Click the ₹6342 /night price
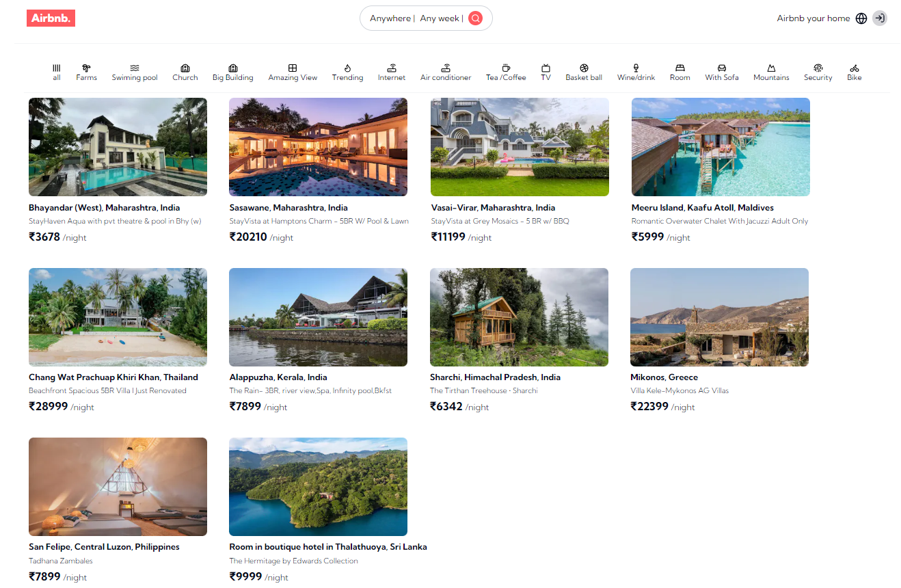 [459, 407]
